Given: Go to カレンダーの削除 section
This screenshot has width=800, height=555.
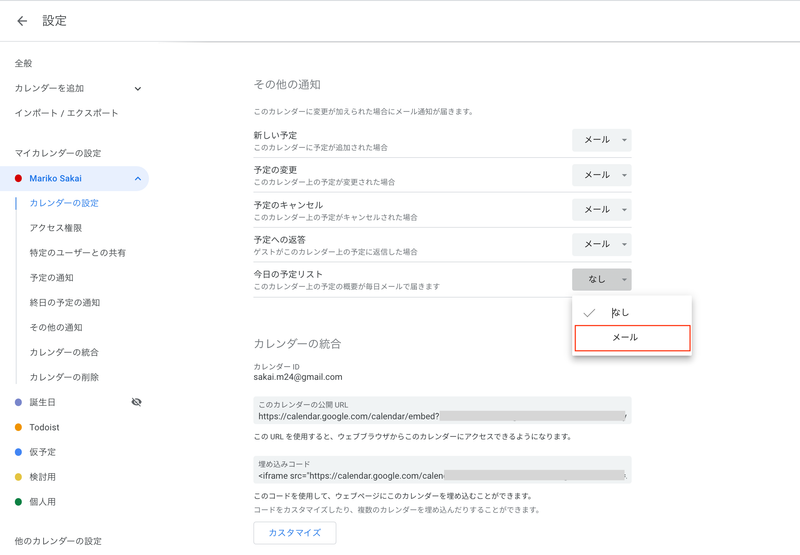Looking at the screenshot, I should pyautogui.click(x=64, y=377).
